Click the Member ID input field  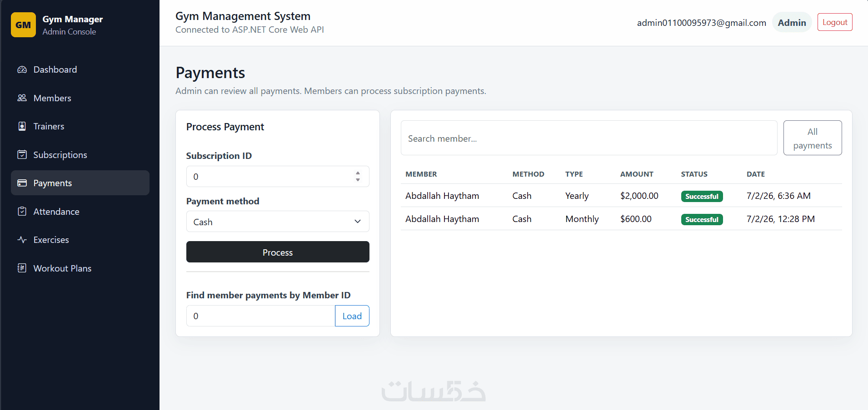pos(261,316)
